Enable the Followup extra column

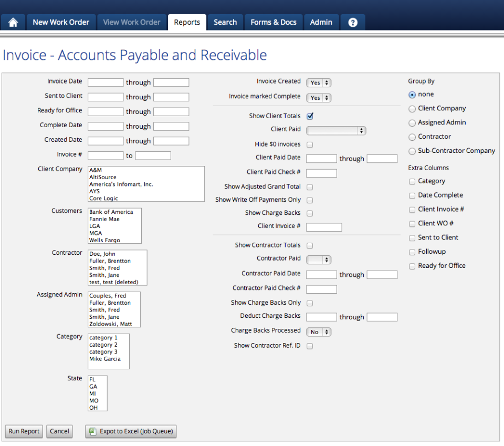(412, 251)
